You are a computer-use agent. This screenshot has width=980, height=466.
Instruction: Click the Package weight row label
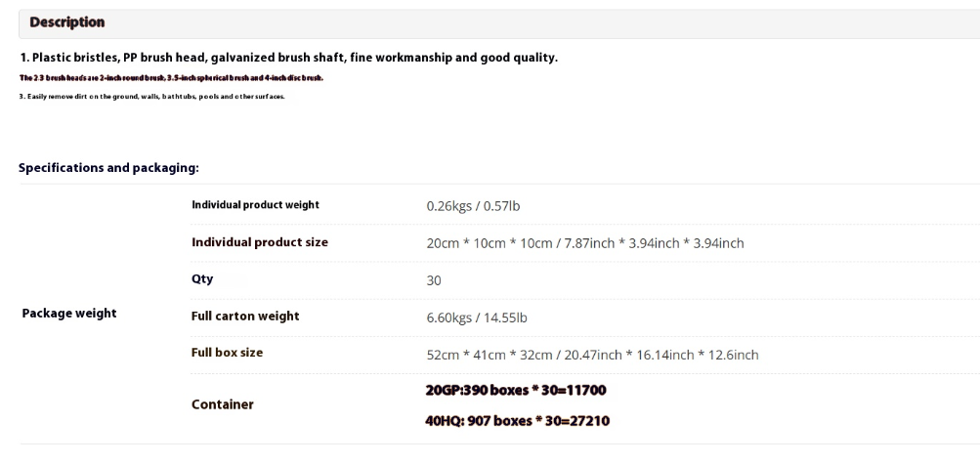69,313
